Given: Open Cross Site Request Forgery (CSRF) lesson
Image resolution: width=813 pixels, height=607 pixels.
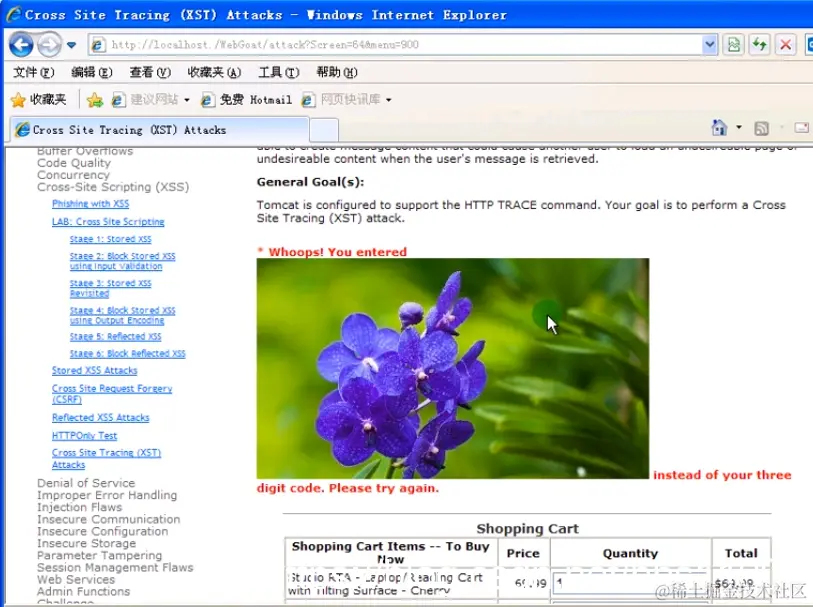Looking at the screenshot, I should [x=111, y=394].
